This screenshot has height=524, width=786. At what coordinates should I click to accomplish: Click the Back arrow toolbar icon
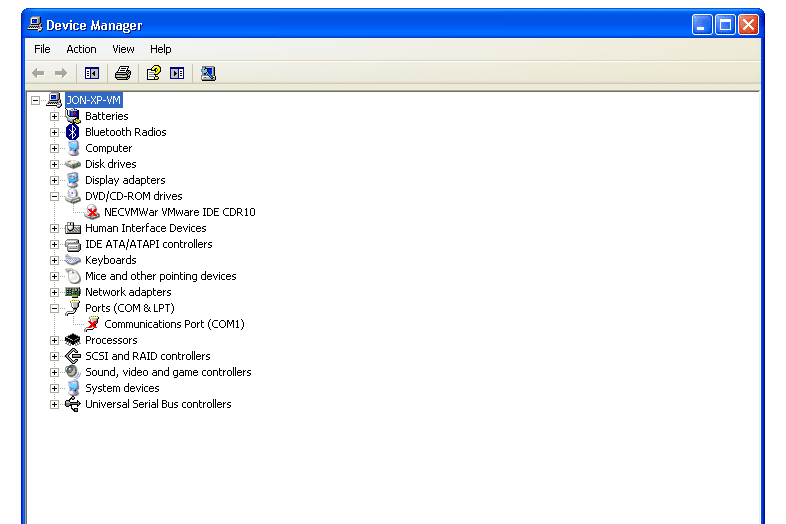tap(38, 73)
